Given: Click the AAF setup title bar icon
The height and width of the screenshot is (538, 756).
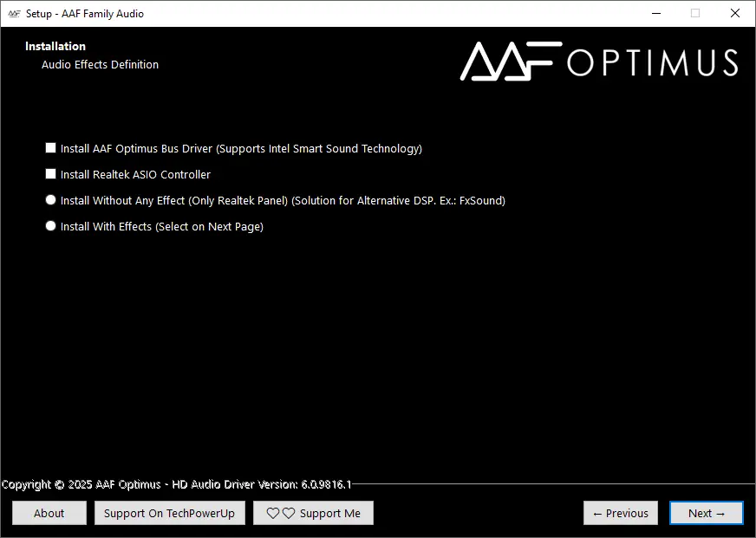Looking at the screenshot, I should (x=14, y=14).
